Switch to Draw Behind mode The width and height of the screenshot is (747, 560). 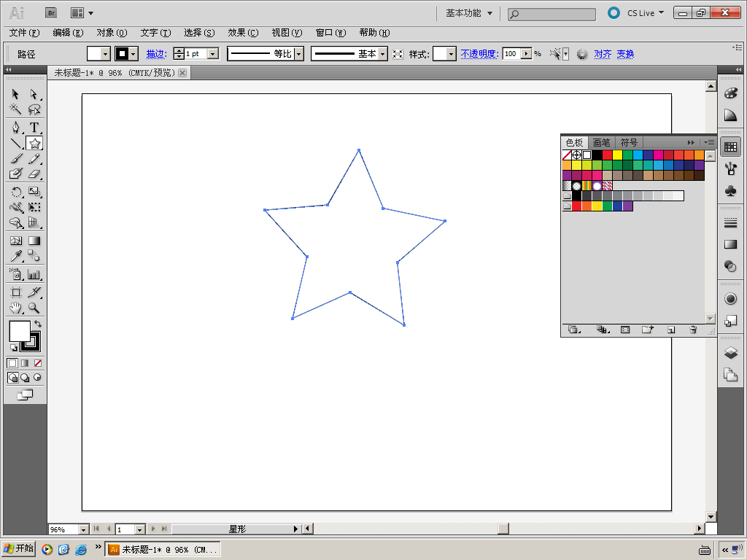click(25, 378)
